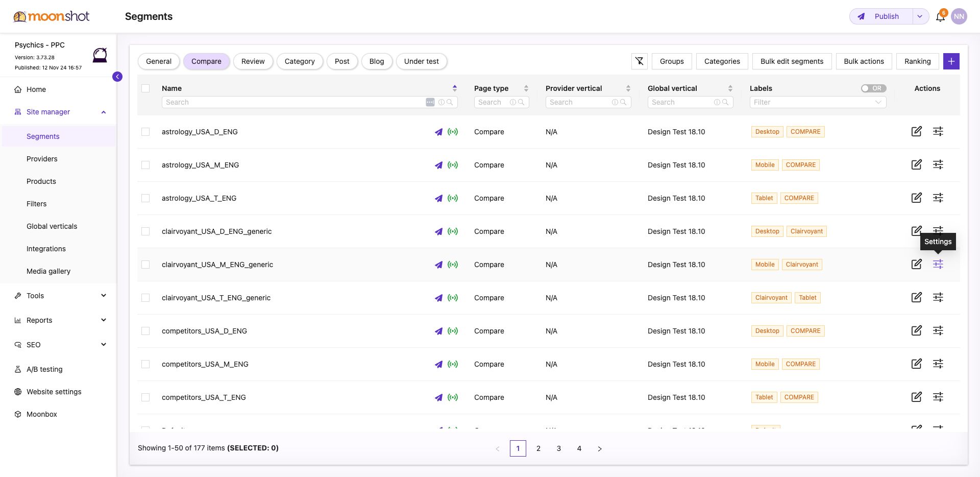Screen dimensions: 980x477
Task: Open the Groups button
Action: [672, 61]
